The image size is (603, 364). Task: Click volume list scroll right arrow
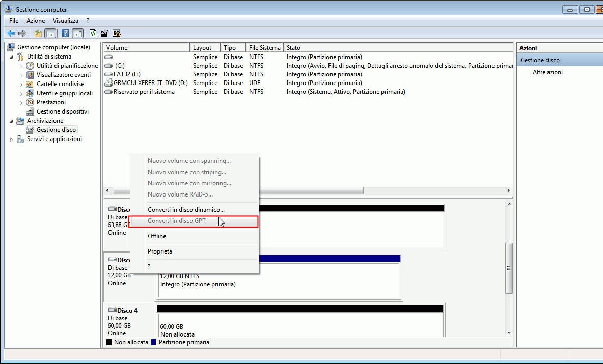point(509,190)
